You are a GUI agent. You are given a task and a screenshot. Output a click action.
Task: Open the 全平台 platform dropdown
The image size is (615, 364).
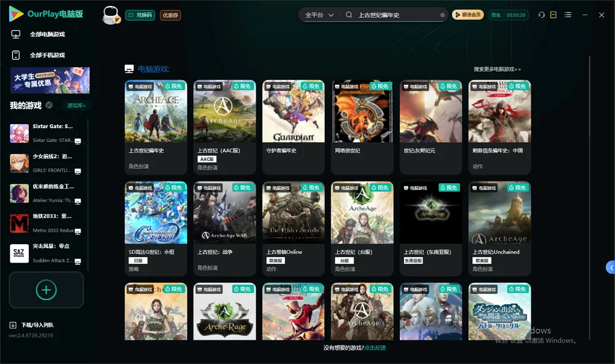[319, 15]
